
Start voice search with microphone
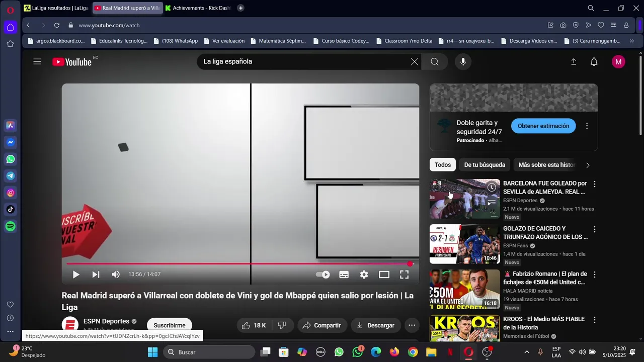(463, 62)
